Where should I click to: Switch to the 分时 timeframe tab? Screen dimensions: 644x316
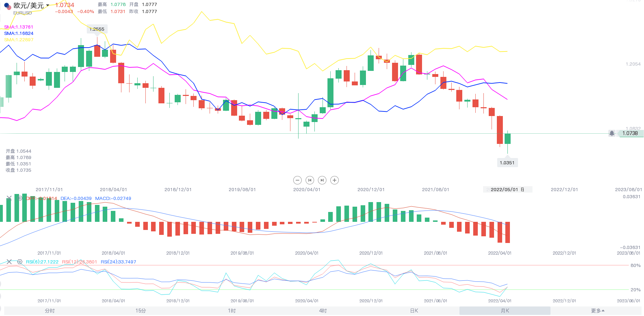(50, 311)
